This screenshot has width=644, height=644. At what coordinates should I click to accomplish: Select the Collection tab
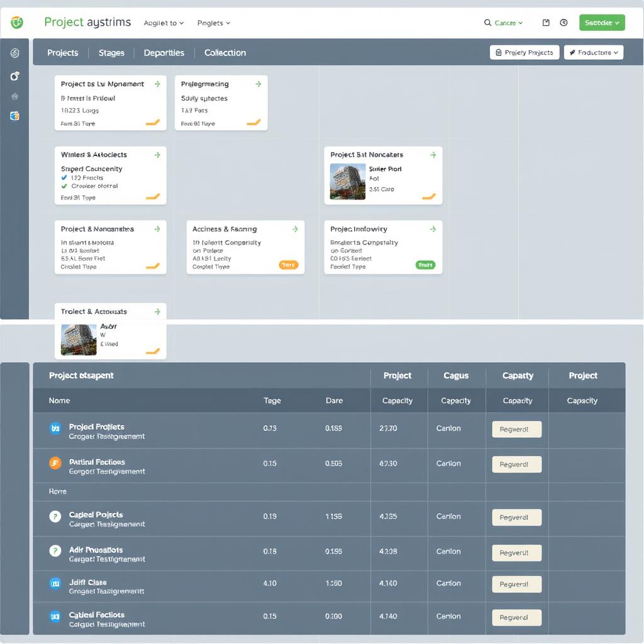225,53
